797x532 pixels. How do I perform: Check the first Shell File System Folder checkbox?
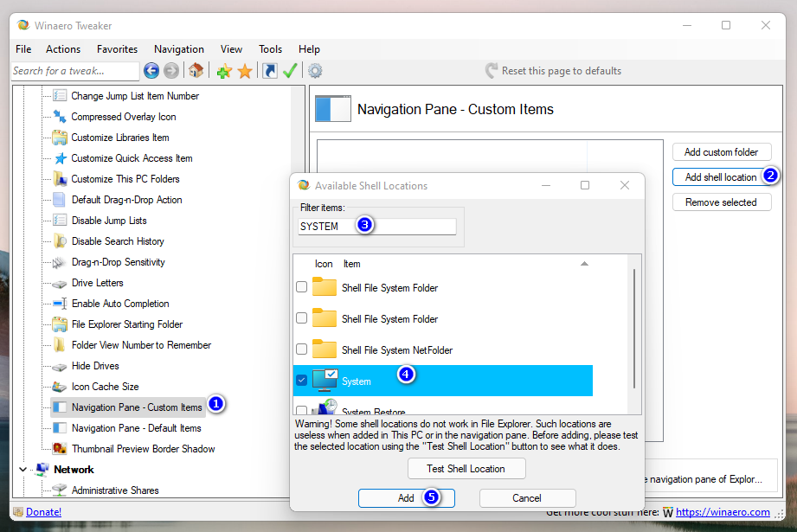tap(301, 287)
